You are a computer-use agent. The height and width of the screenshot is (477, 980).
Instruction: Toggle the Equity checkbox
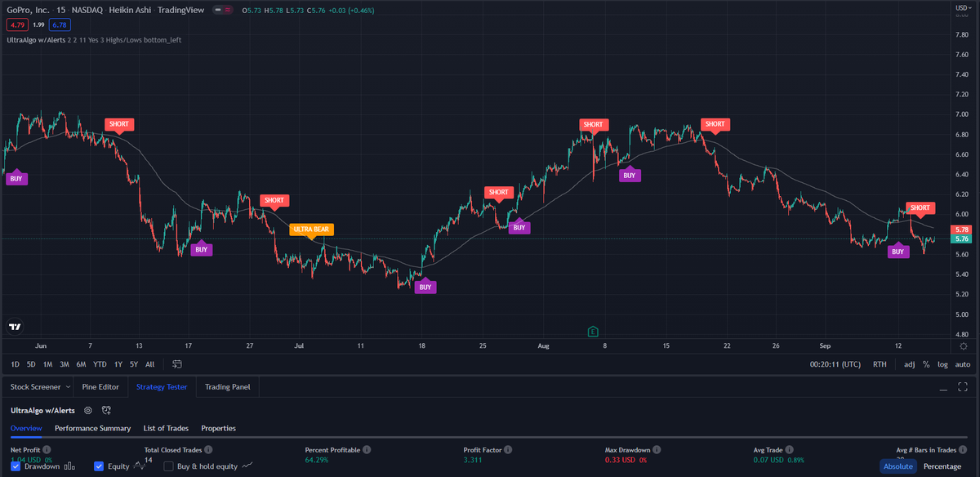pos(99,466)
